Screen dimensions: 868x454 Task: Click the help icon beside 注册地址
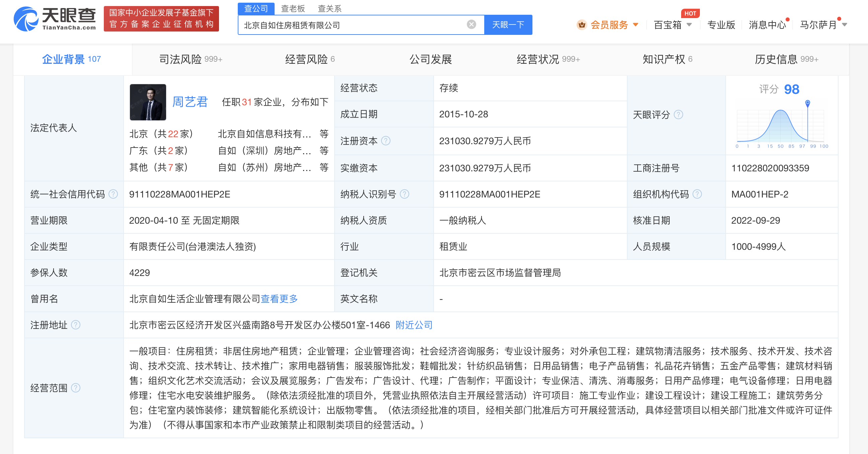[77, 325]
